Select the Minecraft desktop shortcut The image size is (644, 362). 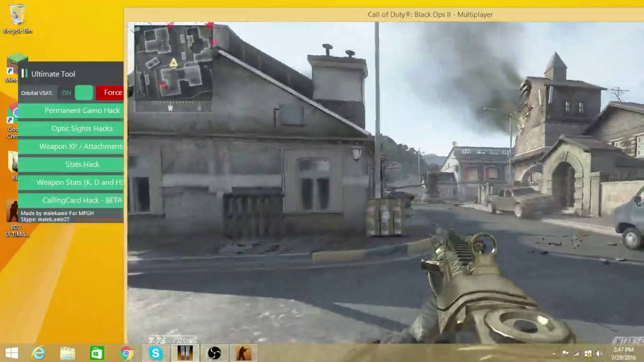tap(11, 67)
